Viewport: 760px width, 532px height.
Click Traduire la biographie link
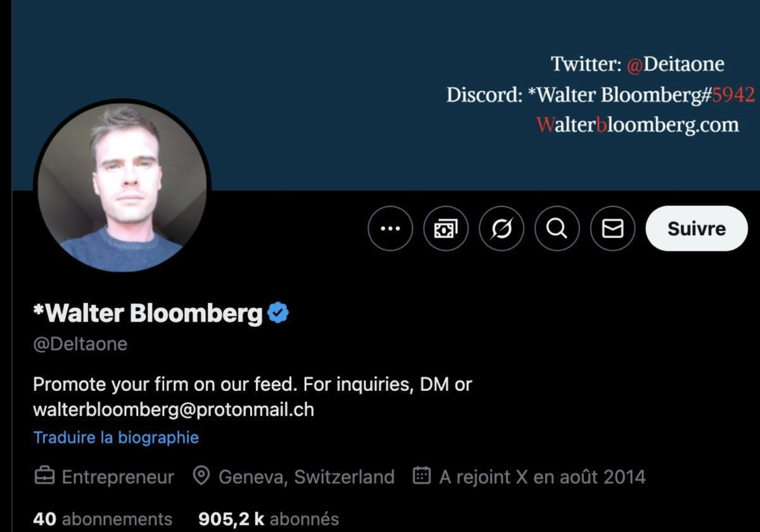pyautogui.click(x=116, y=438)
